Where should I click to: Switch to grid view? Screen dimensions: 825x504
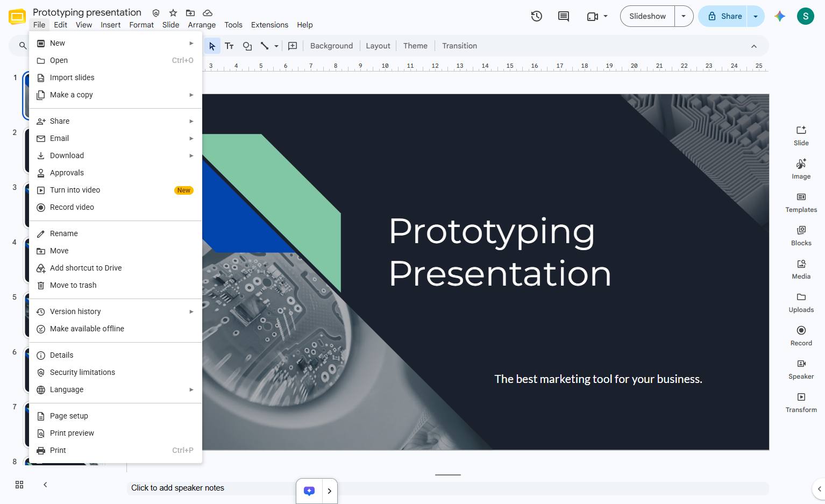pos(19,485)
